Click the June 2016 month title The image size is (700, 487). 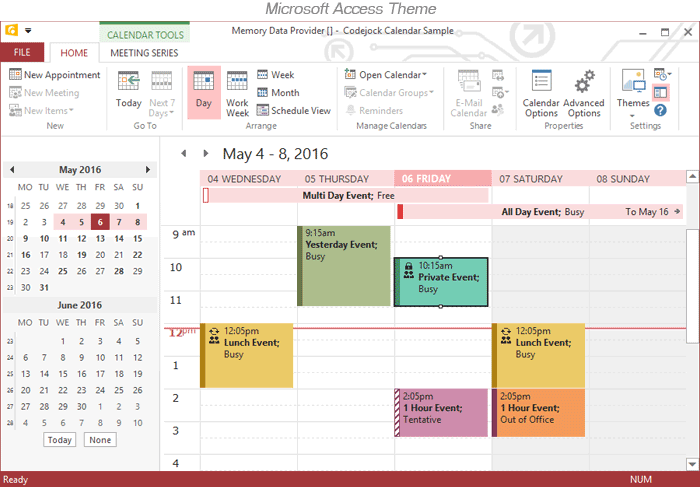79,305
